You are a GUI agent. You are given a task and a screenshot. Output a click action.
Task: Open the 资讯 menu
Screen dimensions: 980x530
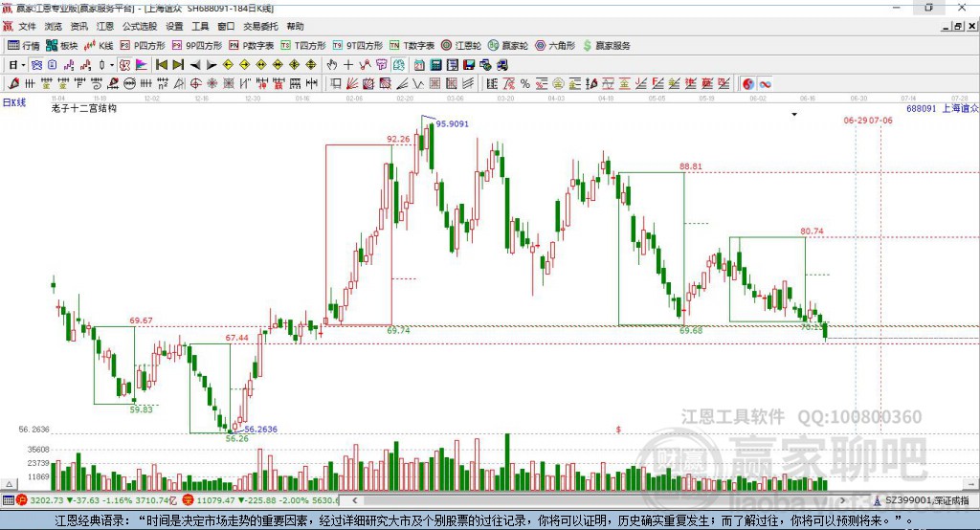pyautogui.click(x=78, y=26)
